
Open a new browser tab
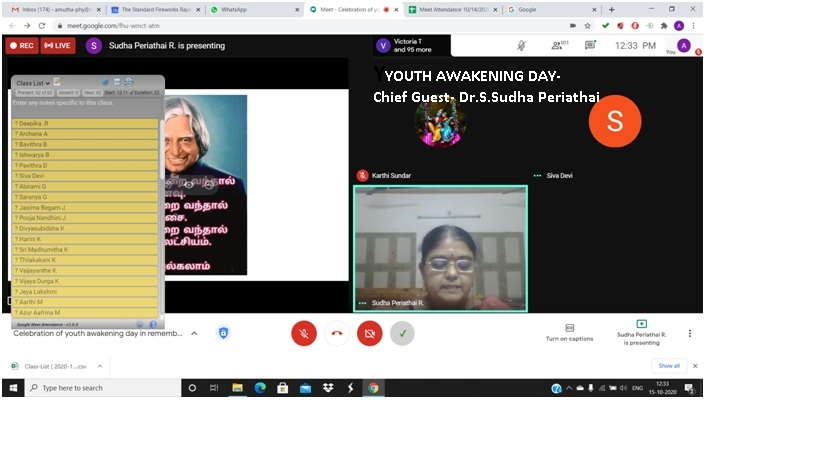(x=612, y=9)
